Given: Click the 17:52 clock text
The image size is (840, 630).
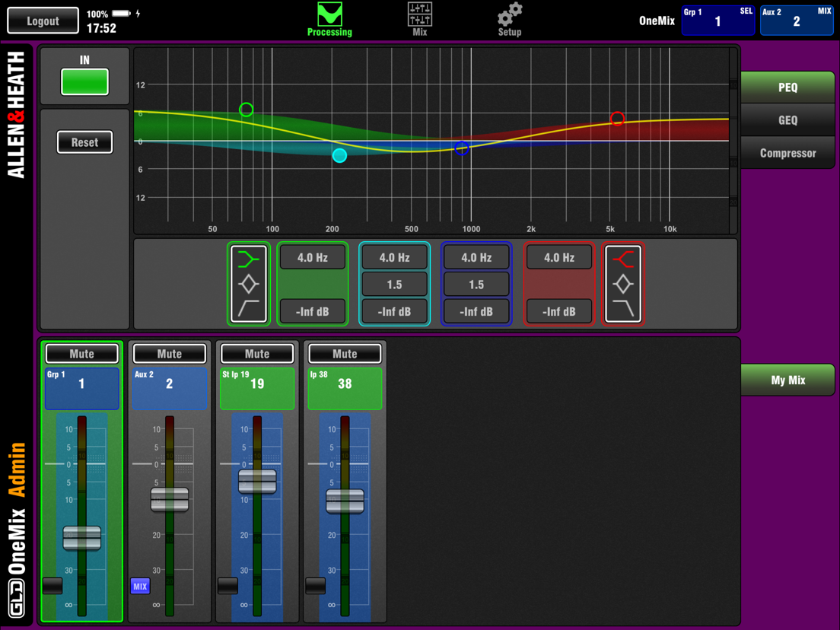Looking at the screenshot, I should (101, 28).
